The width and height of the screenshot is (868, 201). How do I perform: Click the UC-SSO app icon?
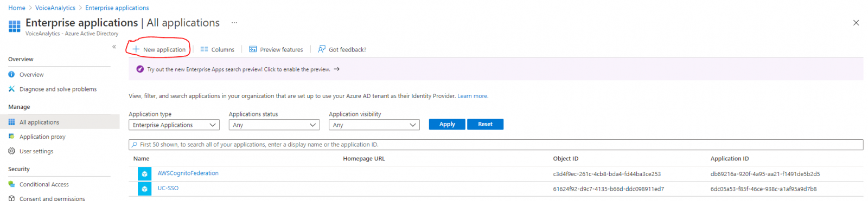144,189
